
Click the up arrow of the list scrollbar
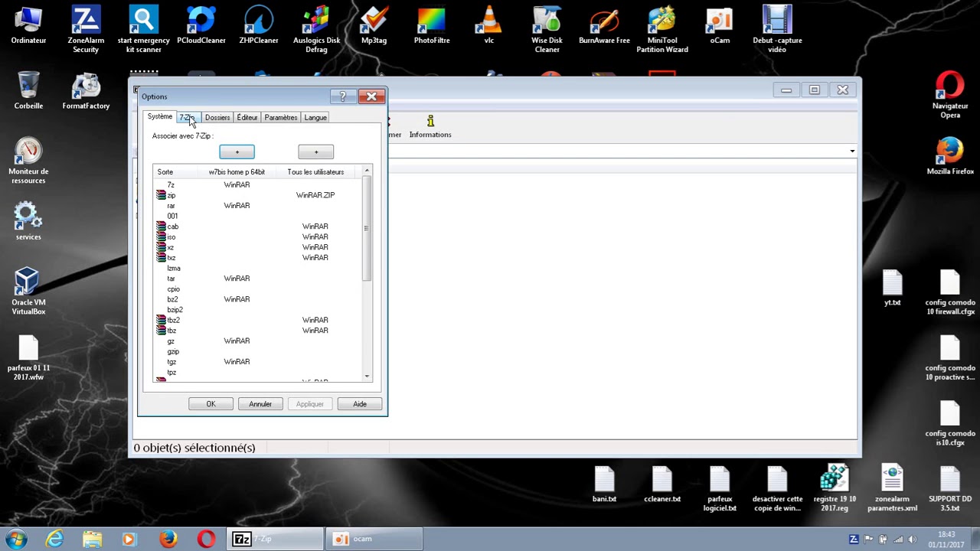pyautogui.click(x=367, y=171)
